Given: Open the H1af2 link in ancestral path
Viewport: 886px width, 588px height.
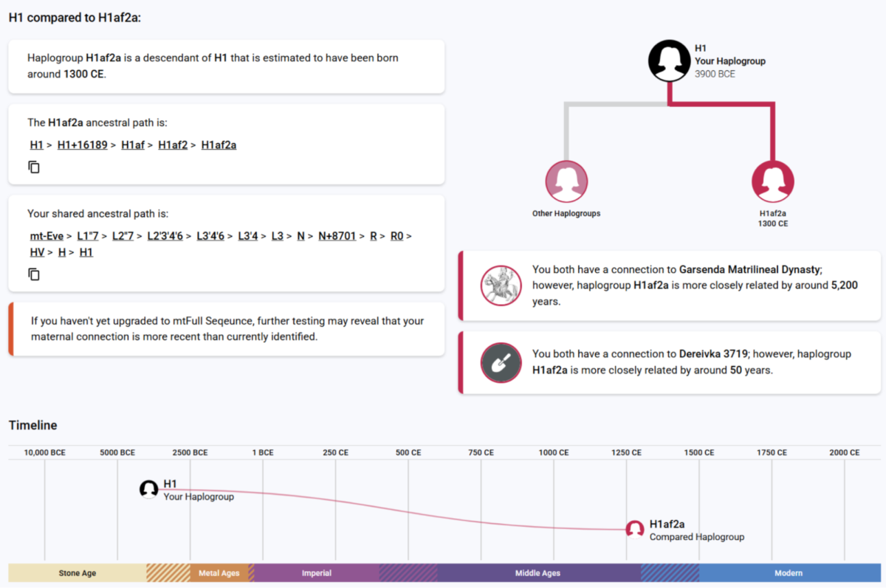Looking at the screenshot, I should pos(174,145).
